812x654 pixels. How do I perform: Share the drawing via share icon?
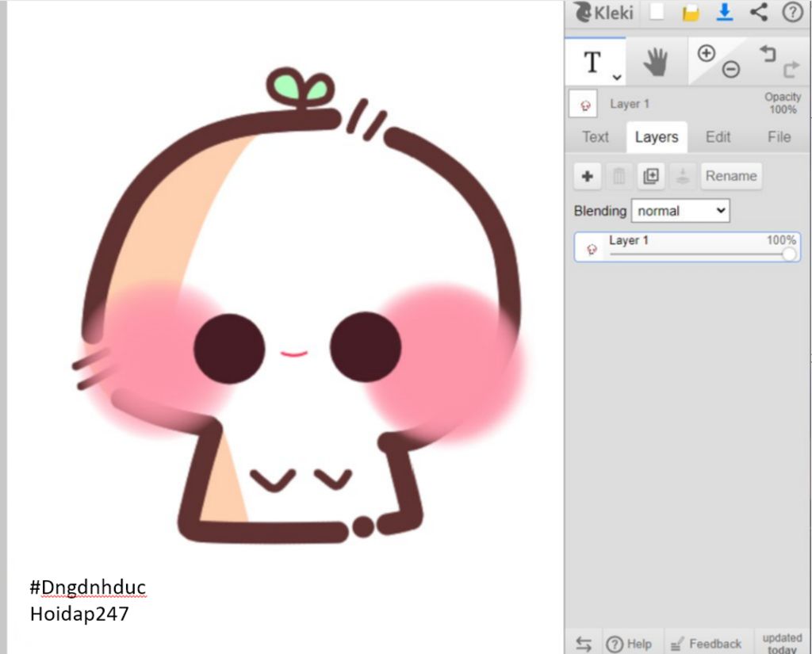759,12
